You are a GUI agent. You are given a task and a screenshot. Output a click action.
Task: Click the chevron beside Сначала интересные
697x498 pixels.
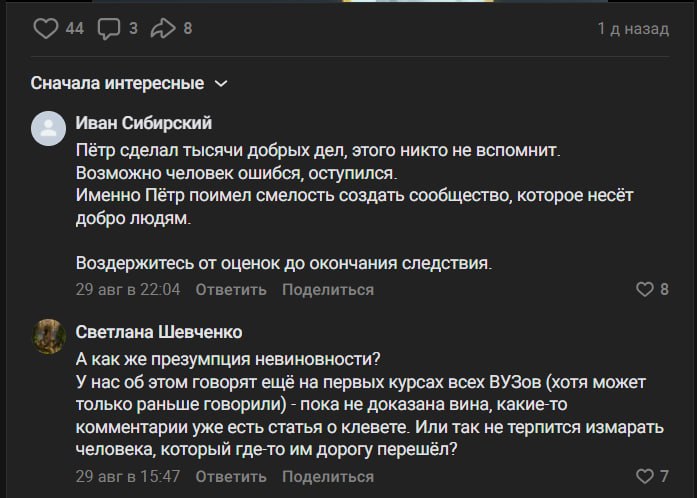pyautogui.click(x=221, y=84)
